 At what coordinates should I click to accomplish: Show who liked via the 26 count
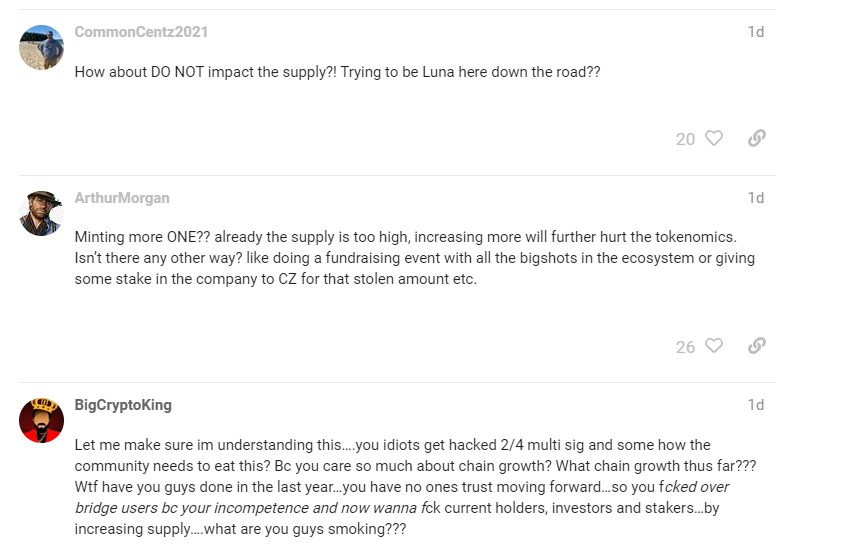(x=685, y=347)
